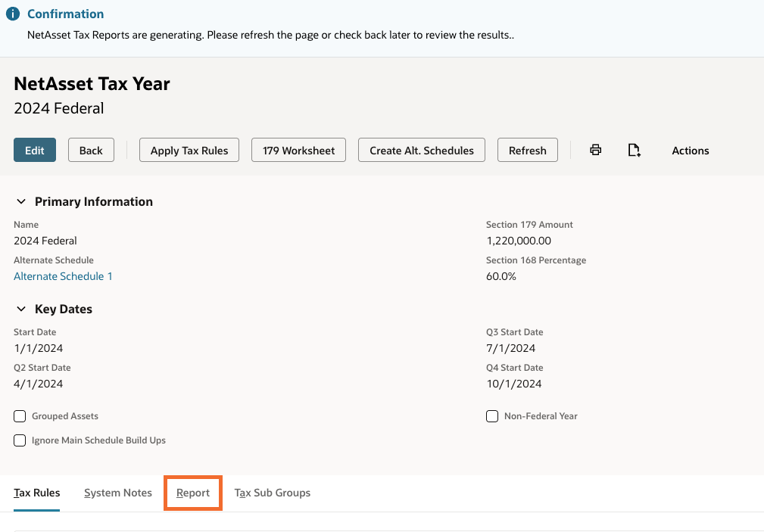The image size is (764, 532).
Task: Collapse the Key Dates section
Action: click(x=20, y=310)
